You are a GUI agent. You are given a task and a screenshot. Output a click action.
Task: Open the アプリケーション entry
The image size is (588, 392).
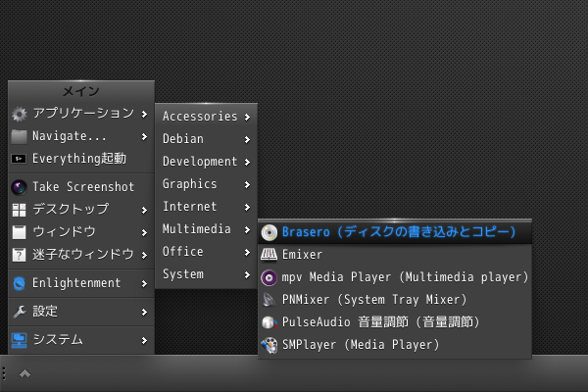click(81, 114)
